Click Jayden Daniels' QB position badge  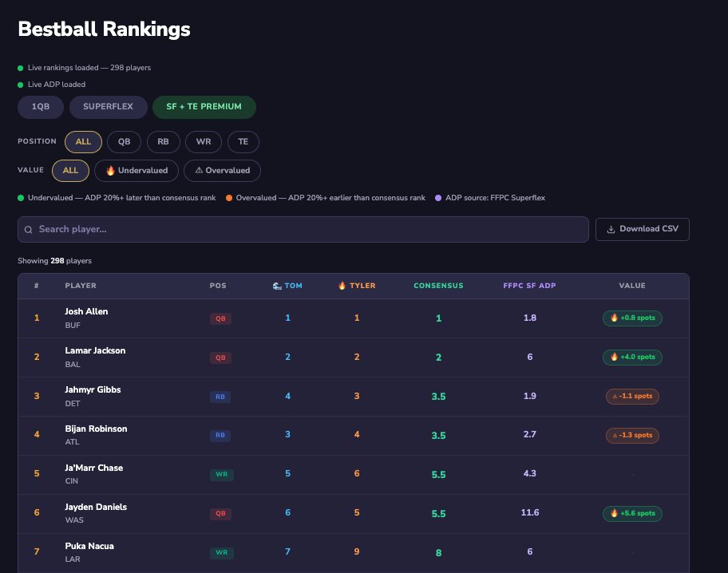(x=220, y=514)
